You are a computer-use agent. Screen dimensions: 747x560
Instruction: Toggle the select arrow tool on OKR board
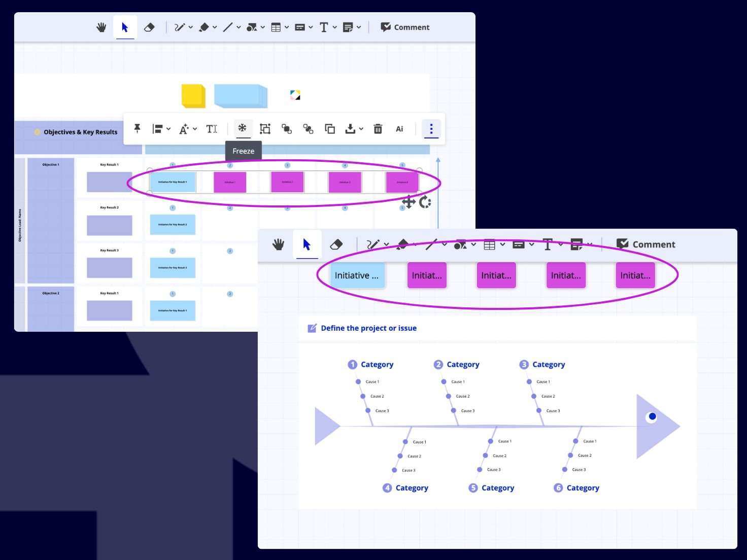[125, 27]
